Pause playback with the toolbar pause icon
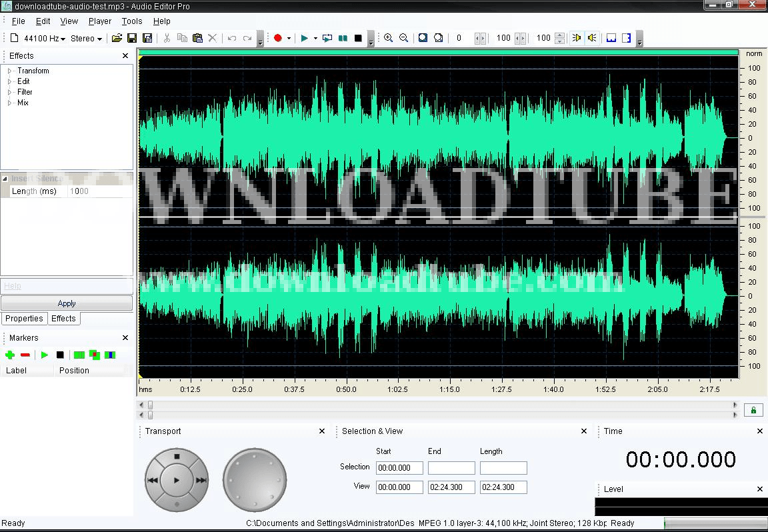Screen dimensions: 768x532 point(343,38)
